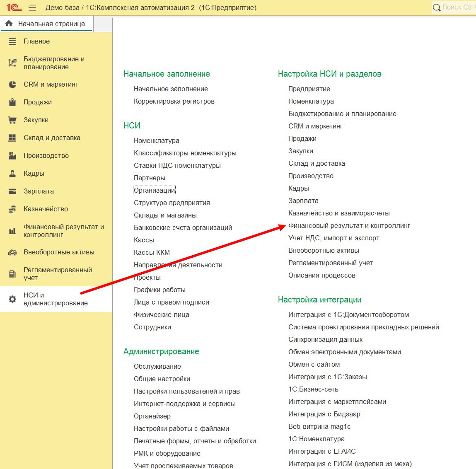The image size is (476, 469).
Task: Open the hamburger main menu icon
Action: click(32, 7)
